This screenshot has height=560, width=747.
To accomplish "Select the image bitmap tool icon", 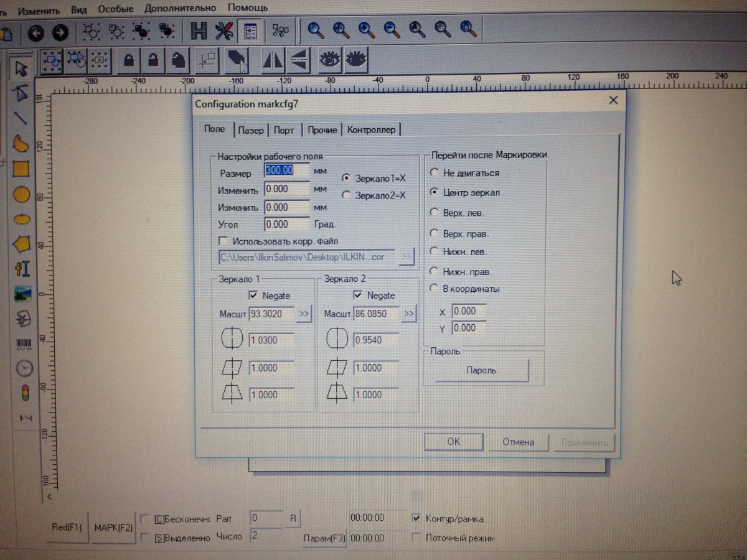I will [23, 293].
